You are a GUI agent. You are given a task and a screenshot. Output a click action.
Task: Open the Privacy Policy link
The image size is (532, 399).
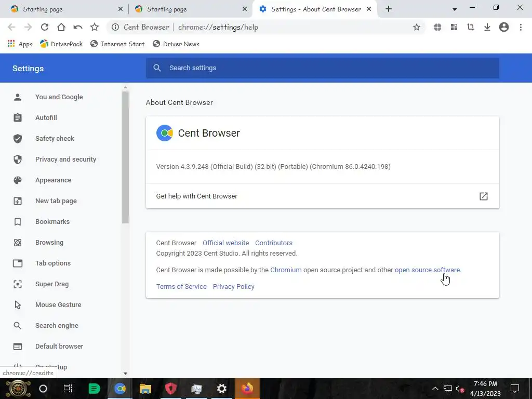pos(233,287)
